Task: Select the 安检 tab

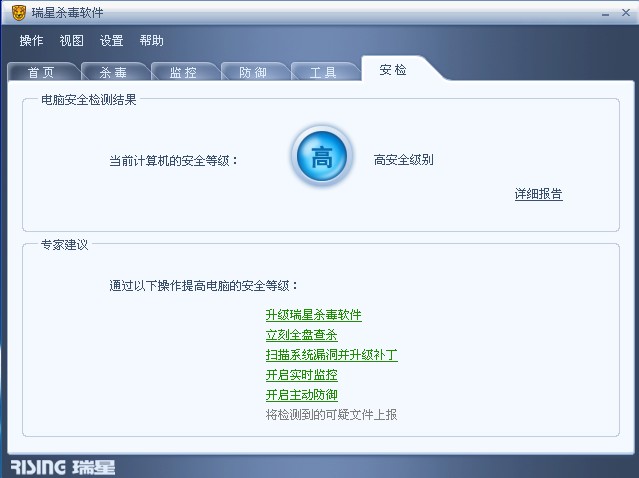Action: click(393, 70)
